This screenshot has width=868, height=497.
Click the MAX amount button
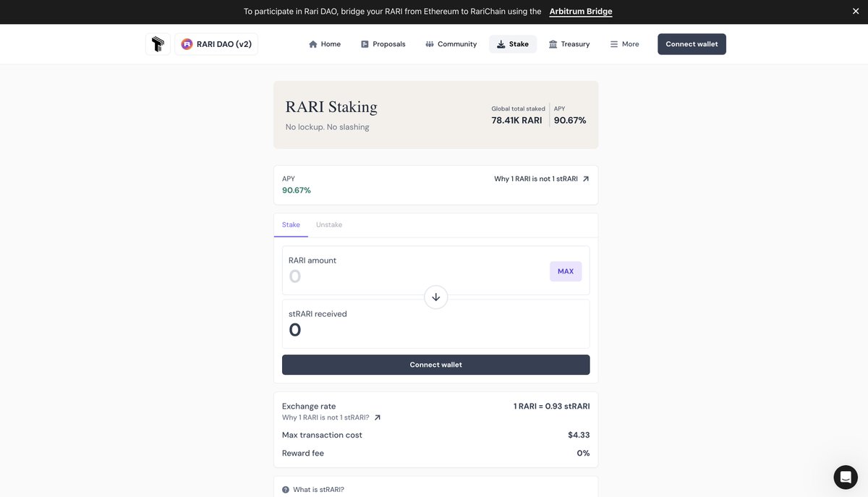coord(566,271)
